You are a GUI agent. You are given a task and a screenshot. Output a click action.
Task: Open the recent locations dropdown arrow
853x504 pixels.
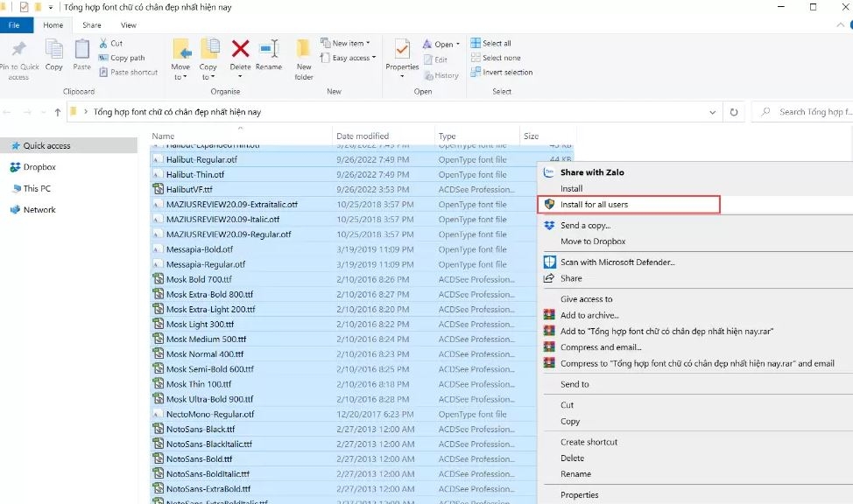click(x=44, y=113)
